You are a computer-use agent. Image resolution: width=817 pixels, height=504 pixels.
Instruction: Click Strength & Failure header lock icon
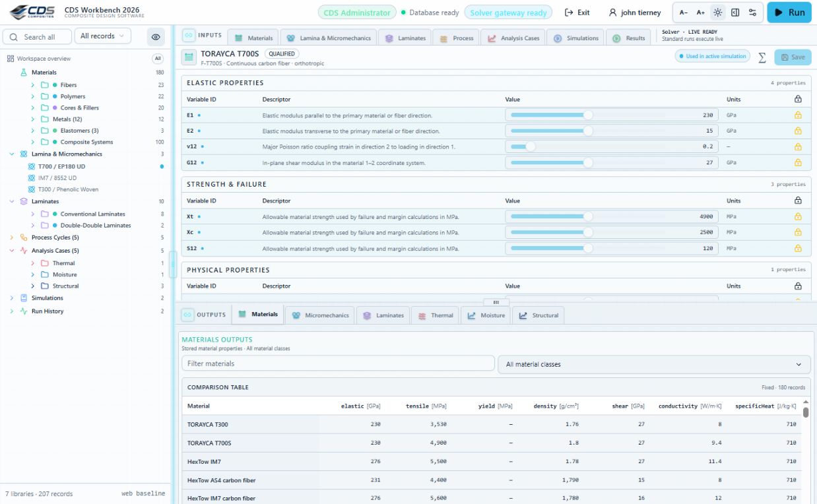[x=798, y=201]
